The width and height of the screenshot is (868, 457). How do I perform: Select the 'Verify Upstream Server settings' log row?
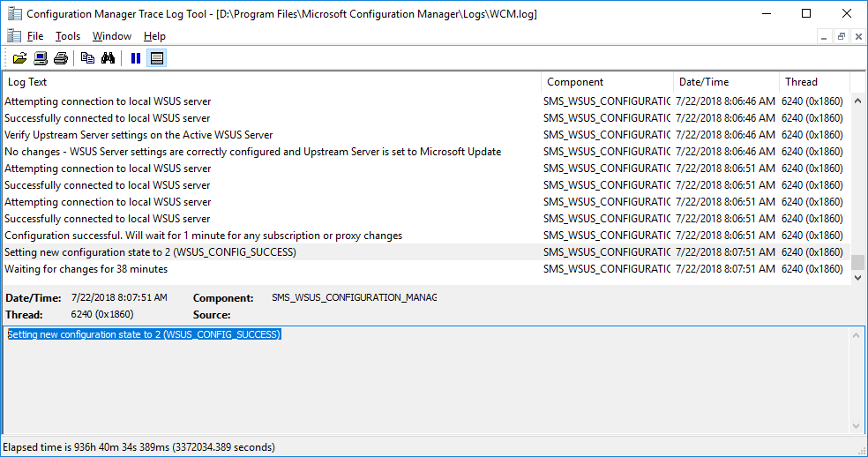pos(426,135)
